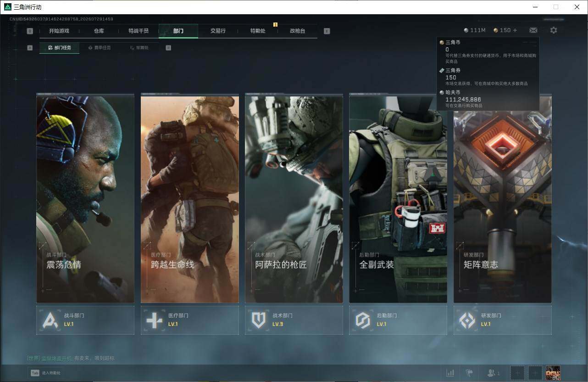Open the 特战干员 tab
The image size is (588, 382).
coord(139,31)
